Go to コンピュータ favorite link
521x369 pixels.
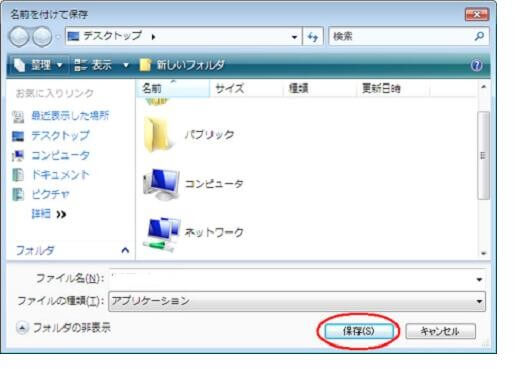pos(60,155)
